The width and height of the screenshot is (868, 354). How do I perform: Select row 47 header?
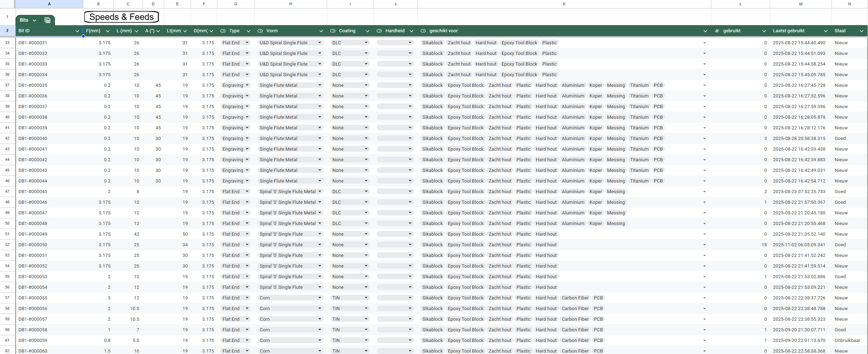pos(7,191)
